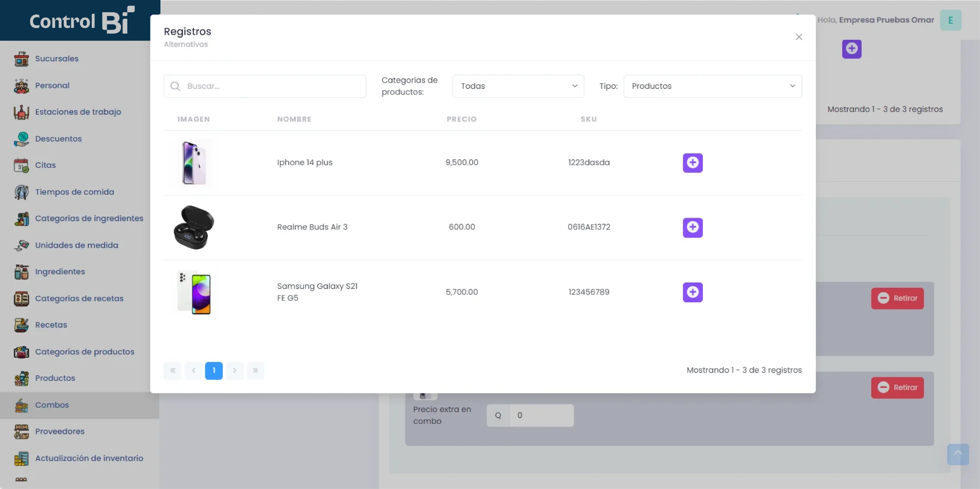
Task: Click the Tiempos de comida label
Action: [x=75, y=192]
